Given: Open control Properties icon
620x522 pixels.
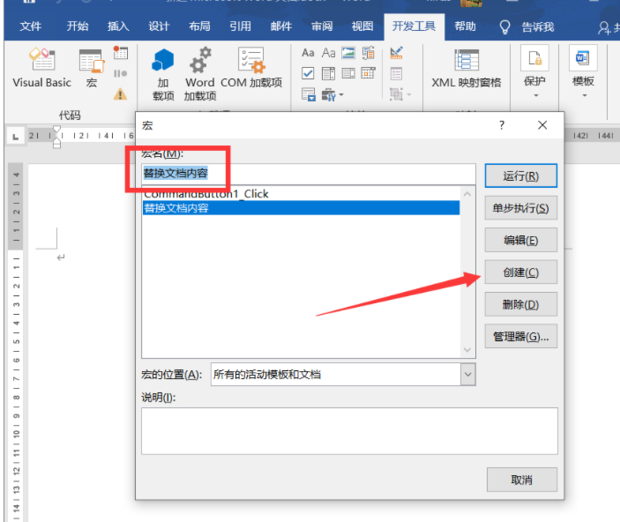Looking at the screenshot, I should click(396, 74).
